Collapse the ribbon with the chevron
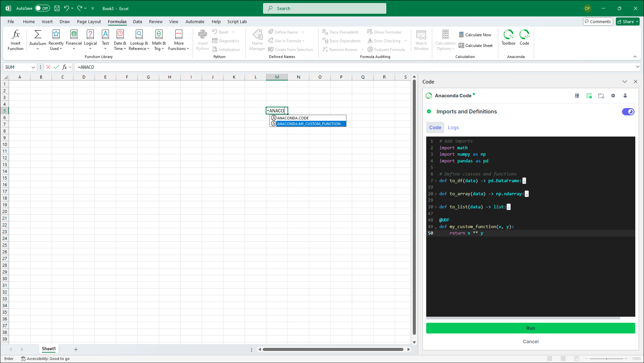This screenshot has height=363, width=644. (635, 57)
